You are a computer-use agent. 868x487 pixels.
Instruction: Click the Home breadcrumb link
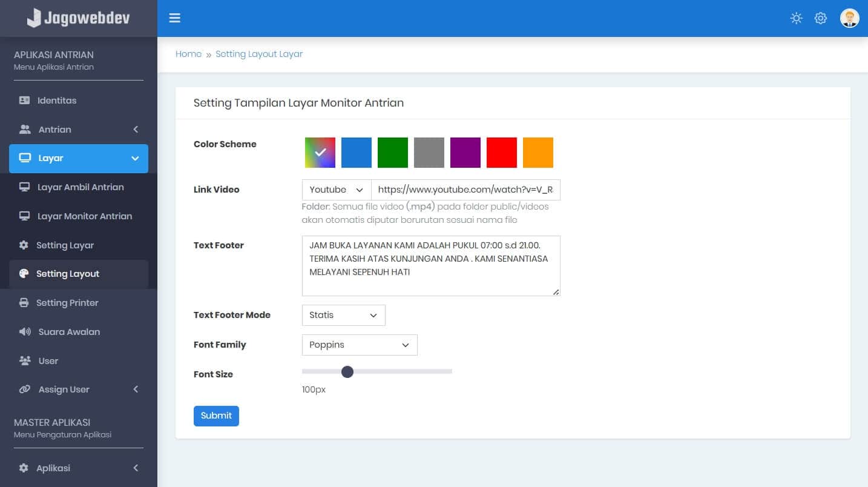[188, 54]
